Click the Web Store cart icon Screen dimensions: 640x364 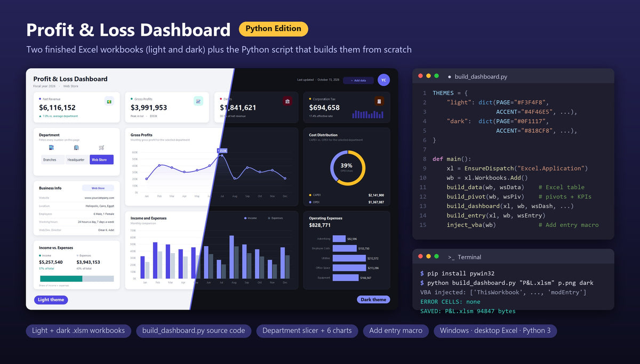[x=101, y=148]
